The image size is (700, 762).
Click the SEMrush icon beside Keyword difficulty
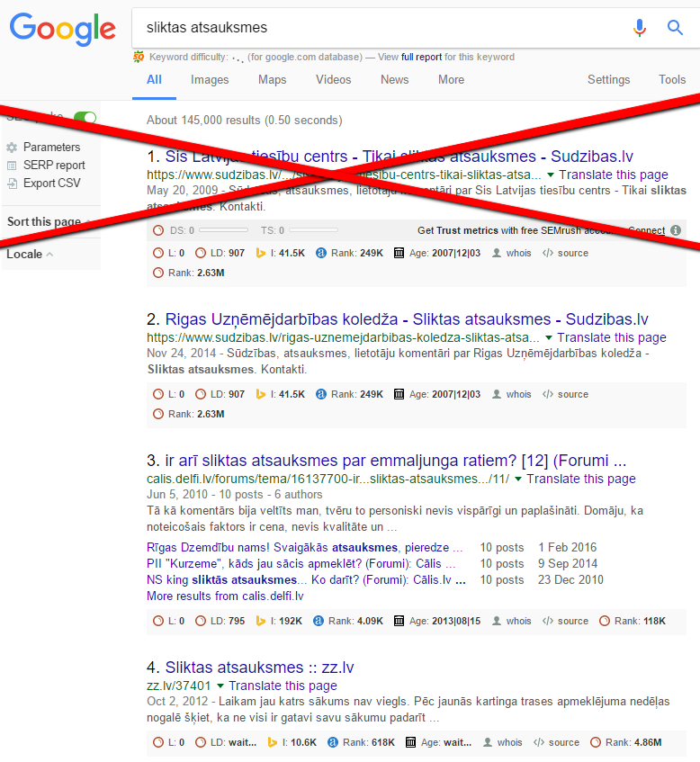(x=139, y=58)
